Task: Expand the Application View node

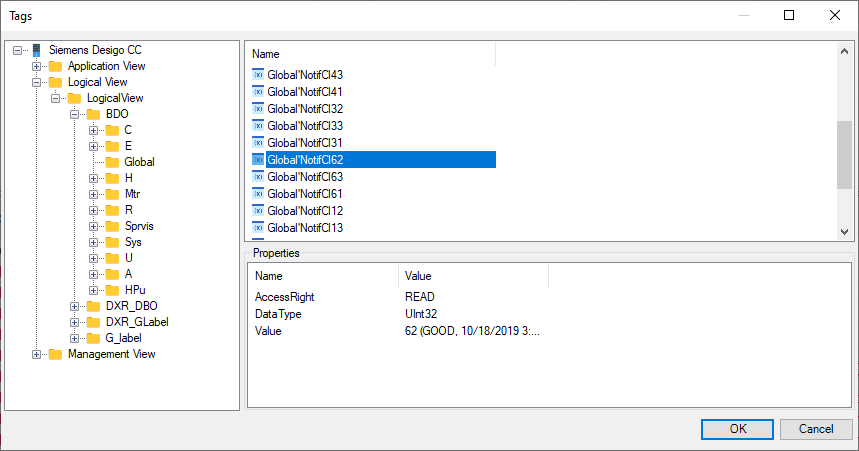Action: tap(37, 66)
